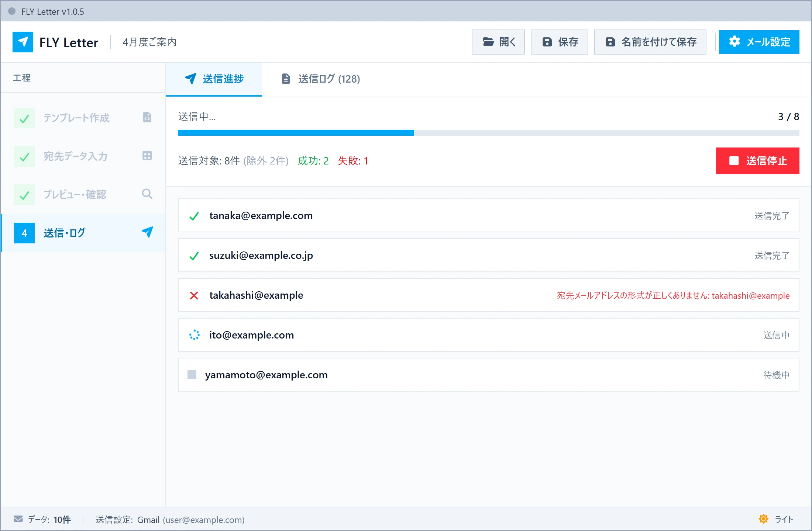This screenshot has width=812, height=531.
Task: Open a file with the 開く button
Action: coord(498,42)
